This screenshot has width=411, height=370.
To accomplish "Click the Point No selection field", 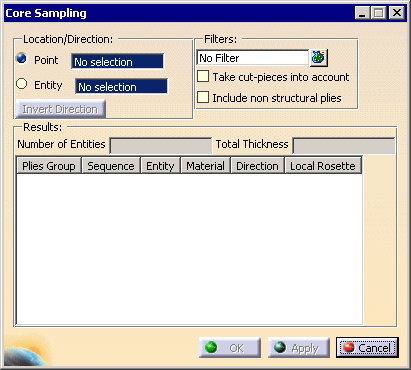I will [x=117, y=62].
